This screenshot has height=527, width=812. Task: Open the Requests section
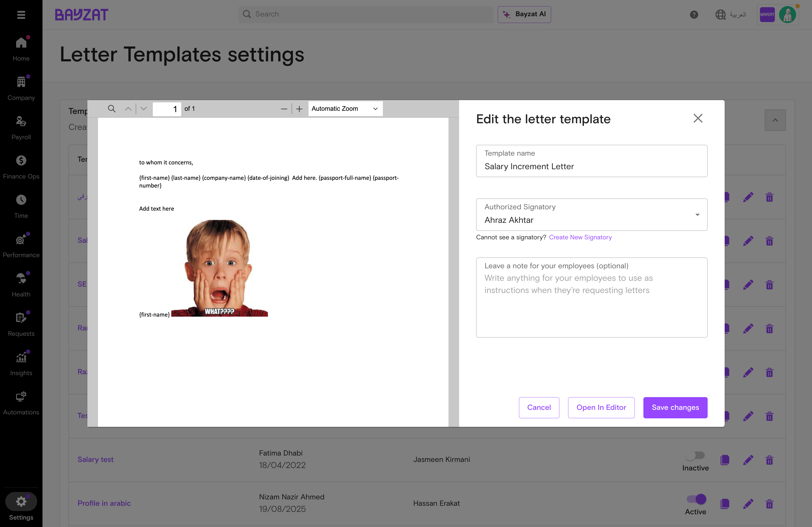pos(21,324)
